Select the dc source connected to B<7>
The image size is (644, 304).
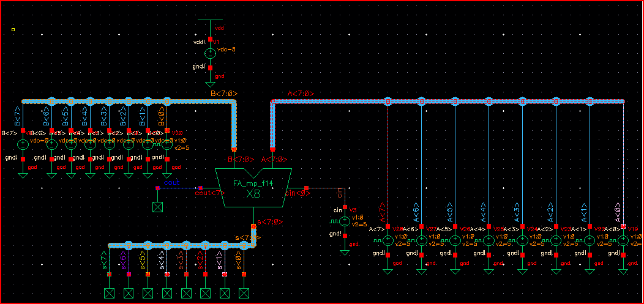click(23, 144)
